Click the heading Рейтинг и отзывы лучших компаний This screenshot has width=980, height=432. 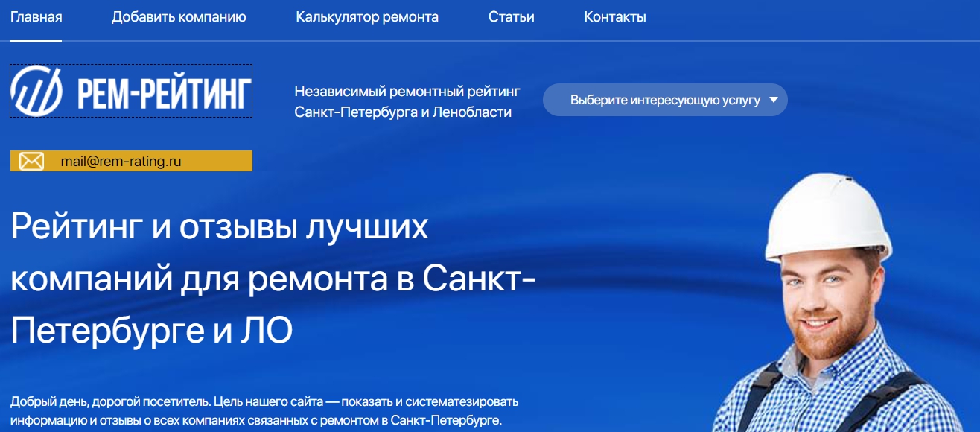click(x=273, y=279)
